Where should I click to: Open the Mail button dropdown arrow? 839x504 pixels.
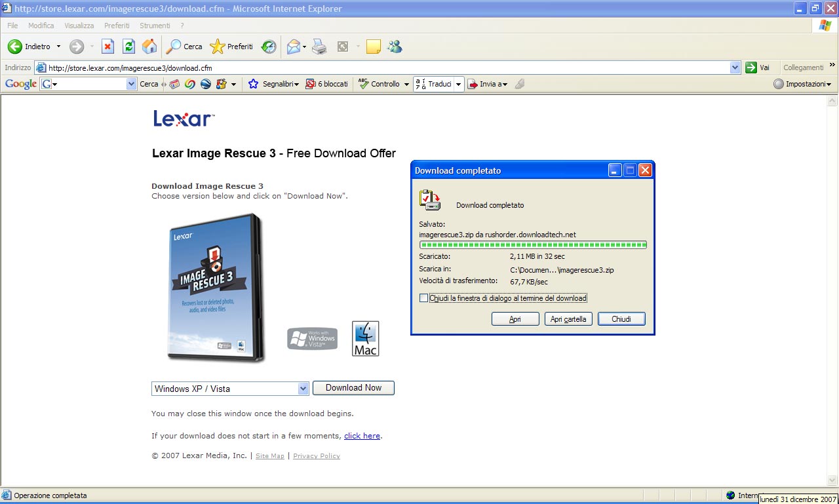tap(305, 47)
